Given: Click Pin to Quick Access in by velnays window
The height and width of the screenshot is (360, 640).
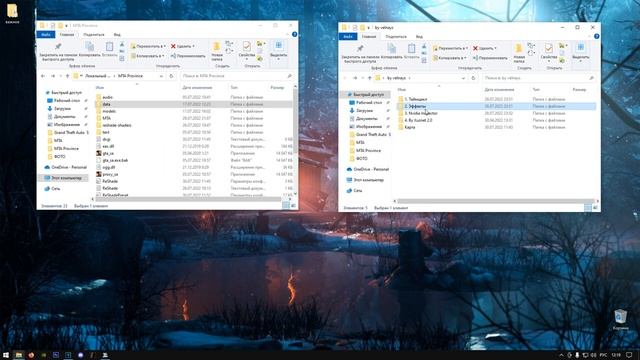Looking at the screenshot, I should click(360, 53).
